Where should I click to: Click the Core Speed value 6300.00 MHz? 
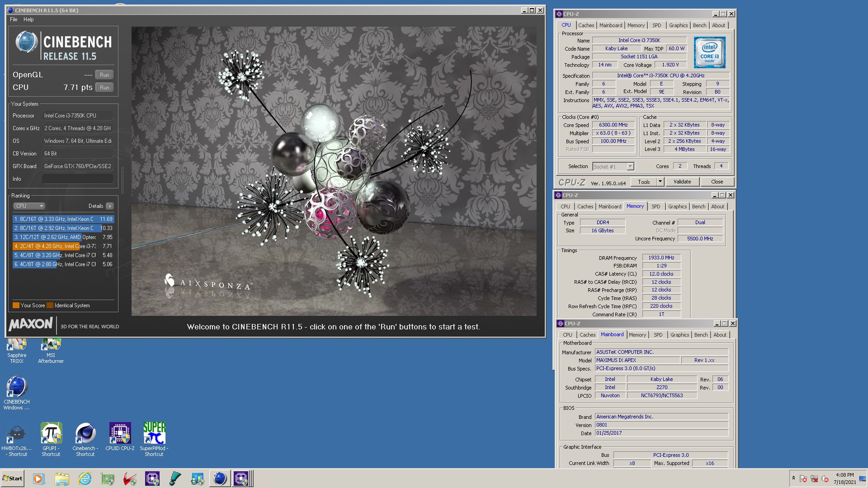point(613,125)
